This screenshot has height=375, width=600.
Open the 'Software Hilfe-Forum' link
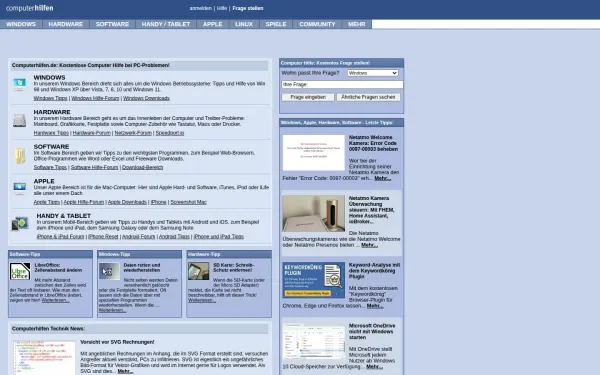(x=95, y=167)
